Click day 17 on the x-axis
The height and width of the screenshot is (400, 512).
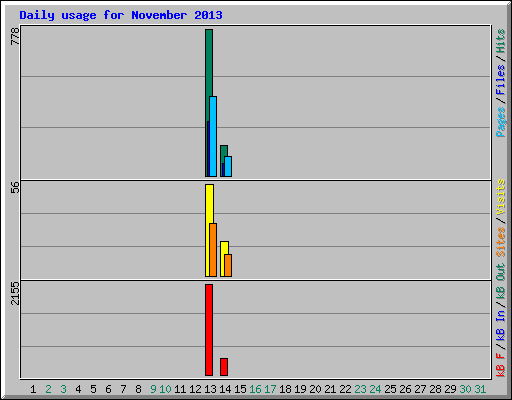[270, 389]
